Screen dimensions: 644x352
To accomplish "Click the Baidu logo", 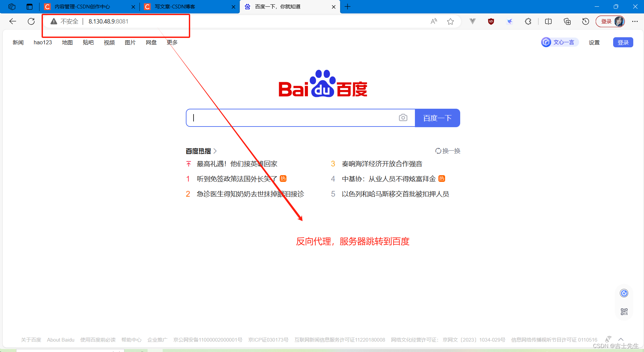I will coord(323,84).
